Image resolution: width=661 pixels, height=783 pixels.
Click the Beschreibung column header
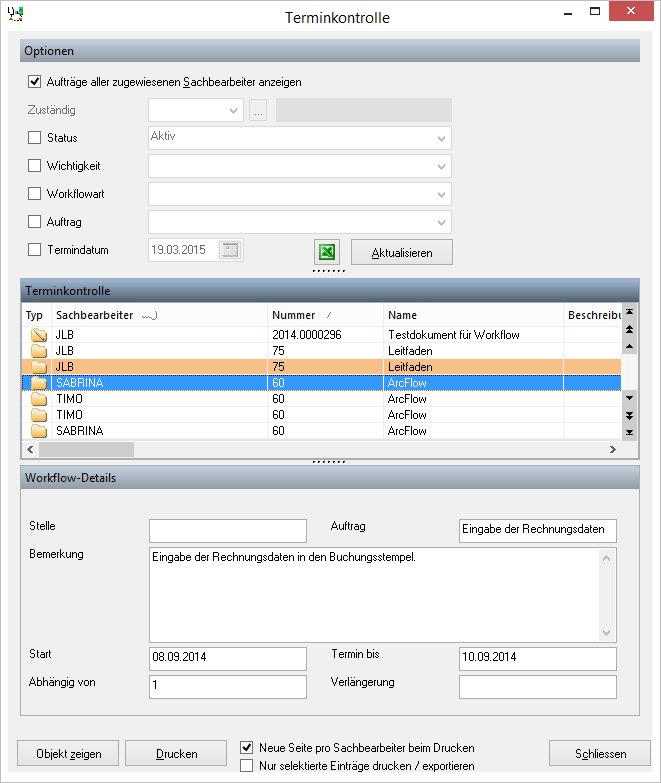[594, 315]
